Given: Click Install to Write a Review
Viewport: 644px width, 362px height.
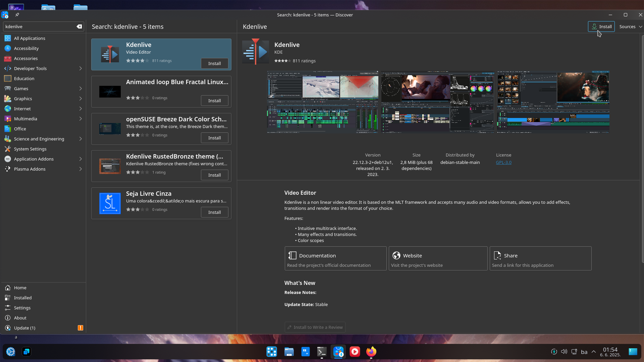Looking at the screenshot, I should click(x=315, y=327).
